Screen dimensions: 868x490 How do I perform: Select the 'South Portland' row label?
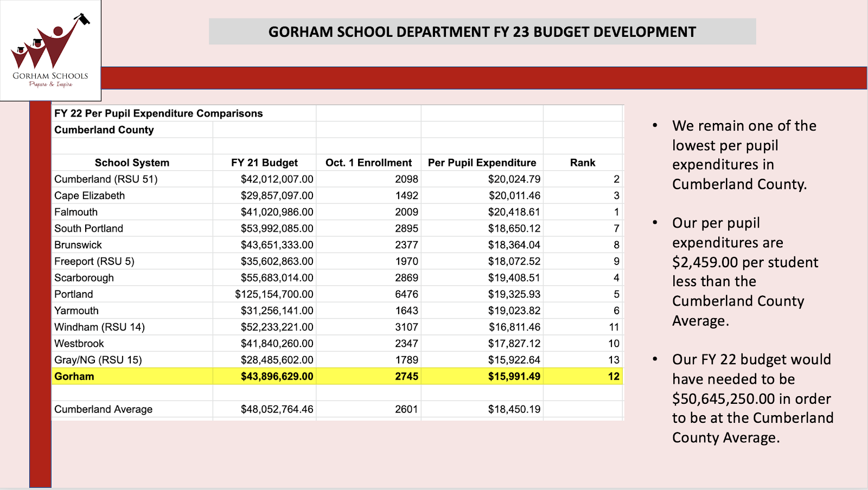point(88,228)
